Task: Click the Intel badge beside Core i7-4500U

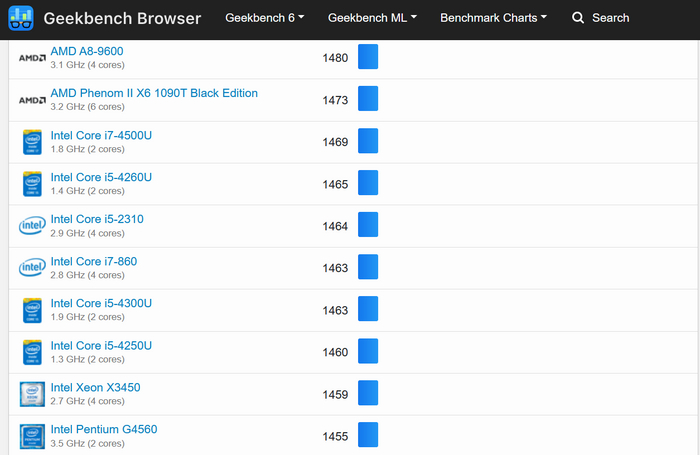Action: point(32,142)
